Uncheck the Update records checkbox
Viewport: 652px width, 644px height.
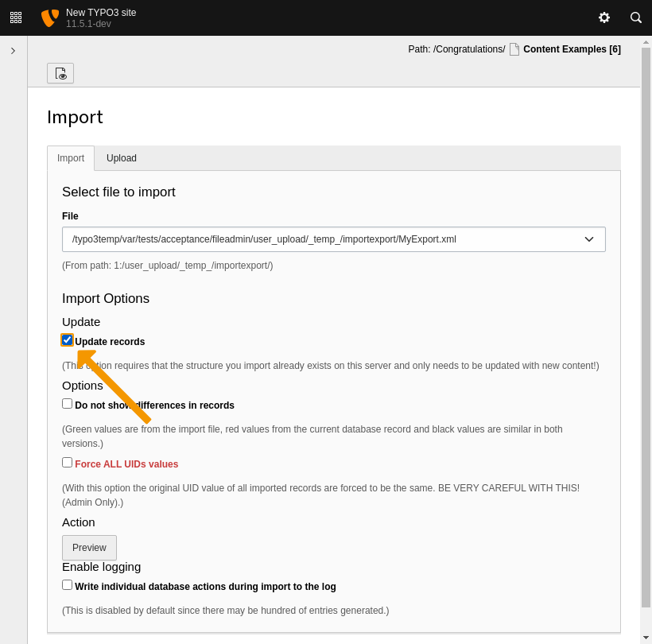pos(67,339)
